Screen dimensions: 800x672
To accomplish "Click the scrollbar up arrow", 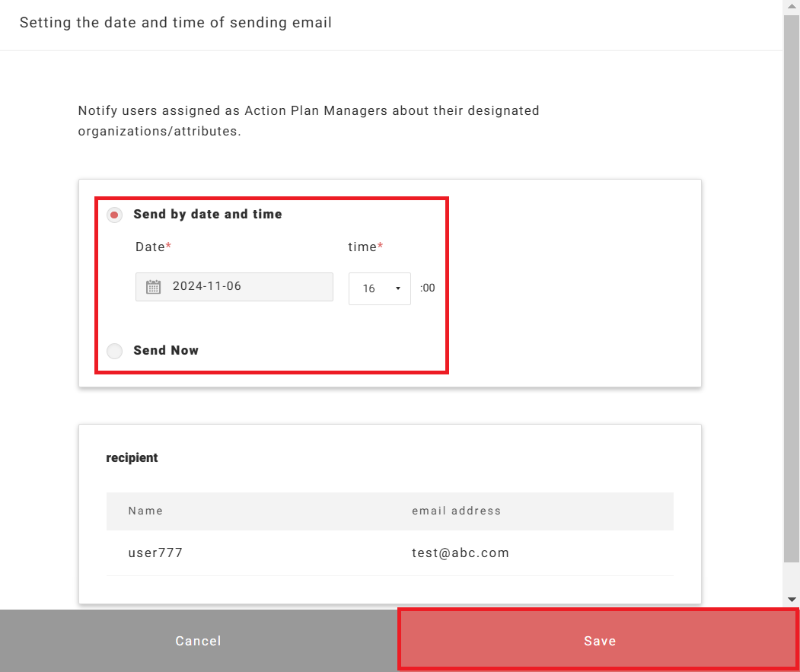I will [x=792, y=6].
